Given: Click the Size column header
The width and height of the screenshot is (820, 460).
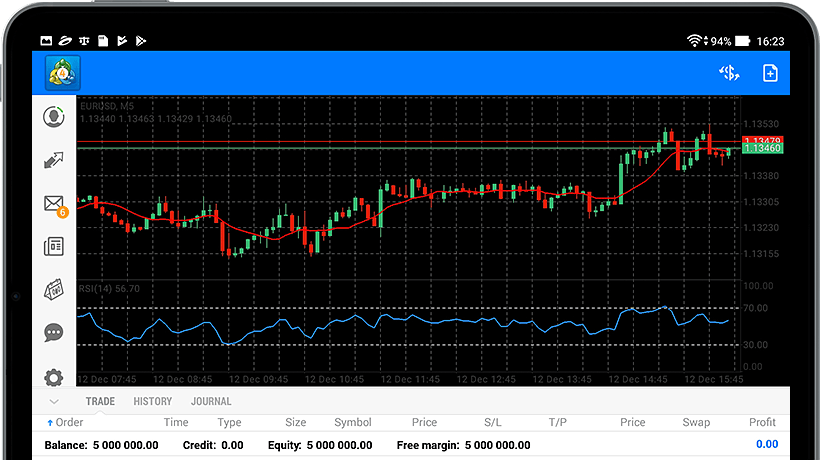Looking at the screenshot, I should pos(295,422).
